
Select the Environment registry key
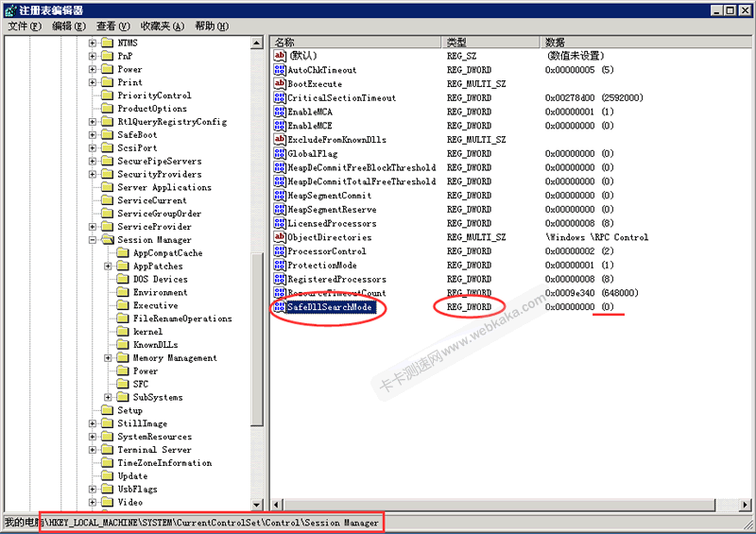click(x=160, y=293)
